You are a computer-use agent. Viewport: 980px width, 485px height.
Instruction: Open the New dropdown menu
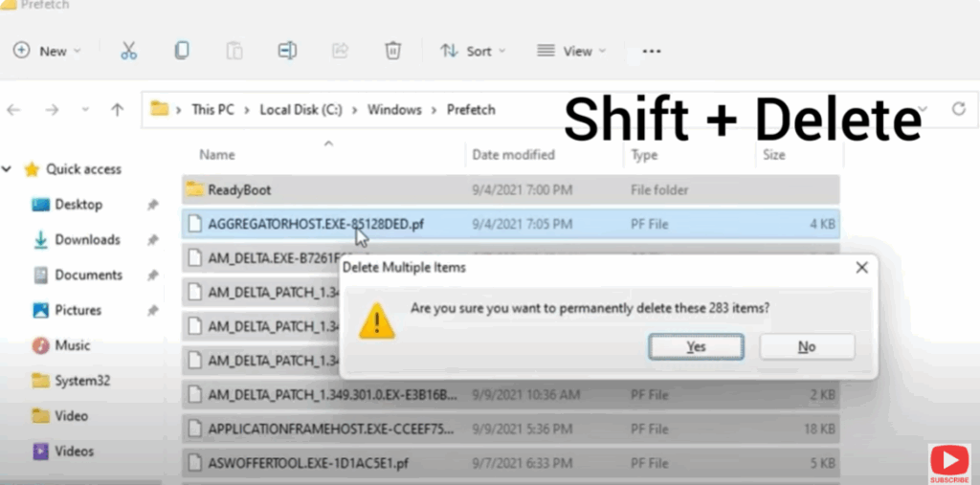[x=47, y=51]
